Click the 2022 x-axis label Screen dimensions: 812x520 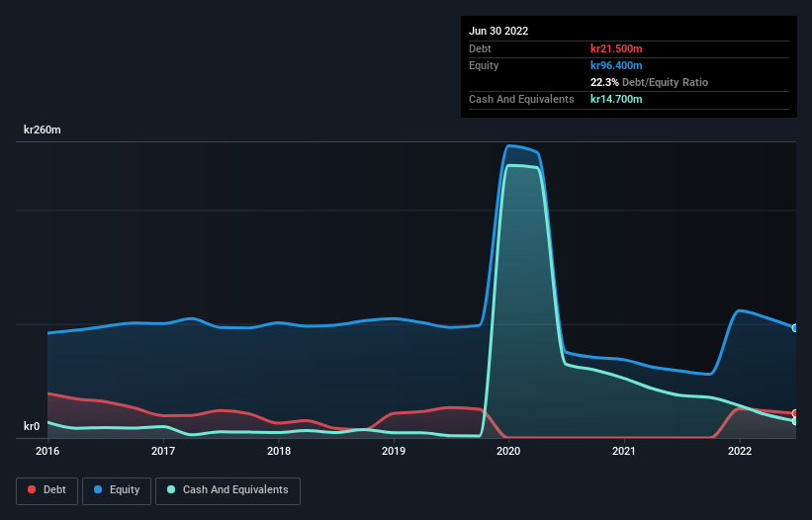pos(740,451)
